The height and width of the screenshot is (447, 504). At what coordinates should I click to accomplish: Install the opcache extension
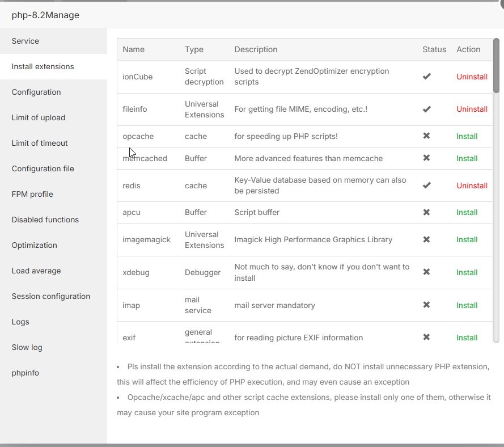click(467, 136)
